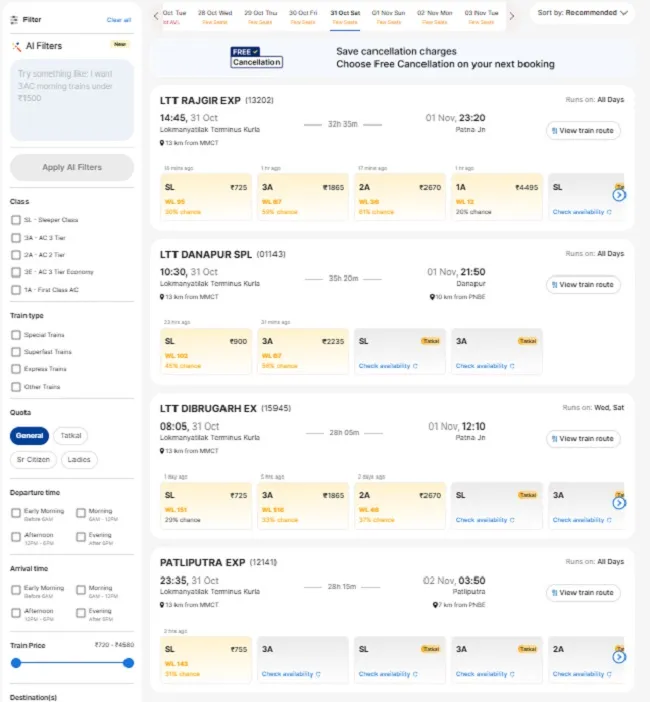Image resolution: width=650 pixels, height=702 pixels.
Task: Click location pin next to 10 km from PNBE
Action: coord(432,297)
